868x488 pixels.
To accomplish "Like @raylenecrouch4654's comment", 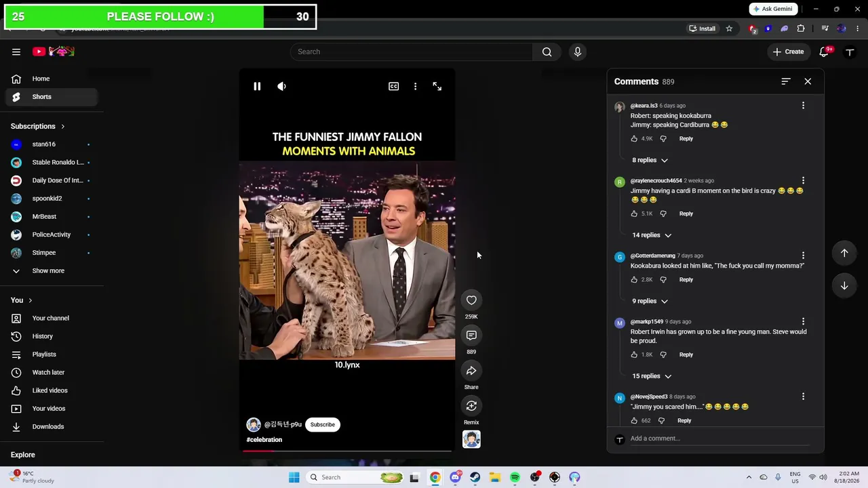I will click(x=634, y=213).
